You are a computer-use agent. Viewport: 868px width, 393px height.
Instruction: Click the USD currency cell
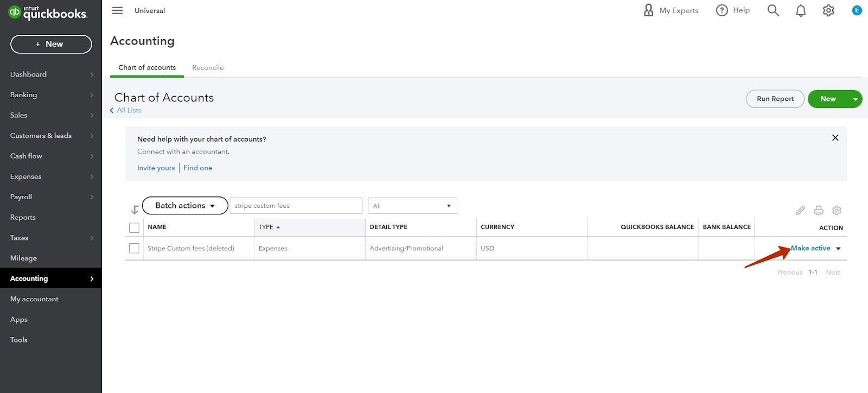click(487, 248)
